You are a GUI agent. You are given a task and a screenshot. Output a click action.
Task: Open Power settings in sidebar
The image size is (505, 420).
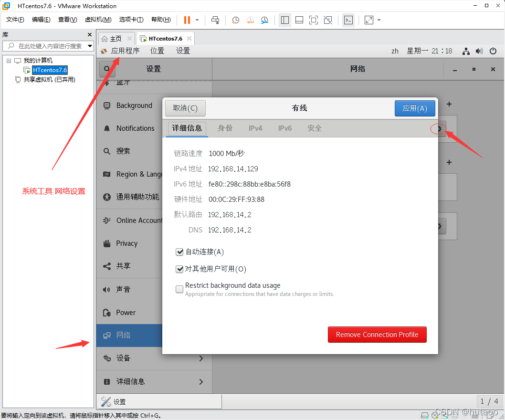pos(129,313)
